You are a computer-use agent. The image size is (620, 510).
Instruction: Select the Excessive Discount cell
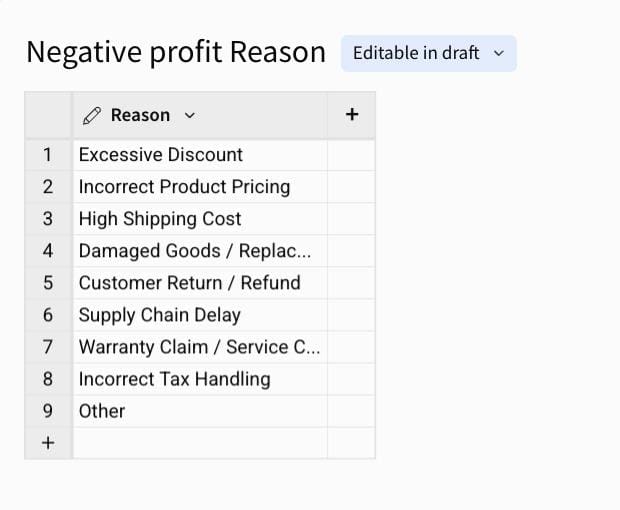click(x=200, y=155)
